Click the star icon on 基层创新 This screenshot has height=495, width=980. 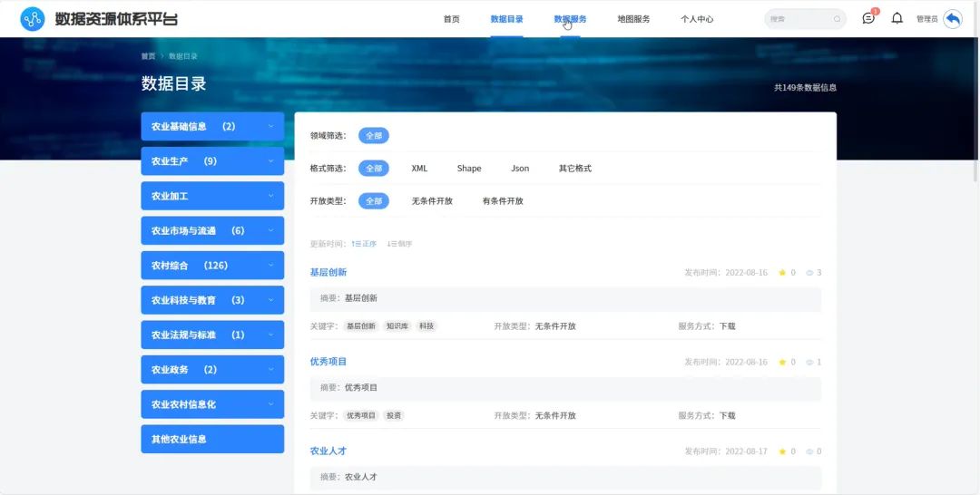point(782,273)
